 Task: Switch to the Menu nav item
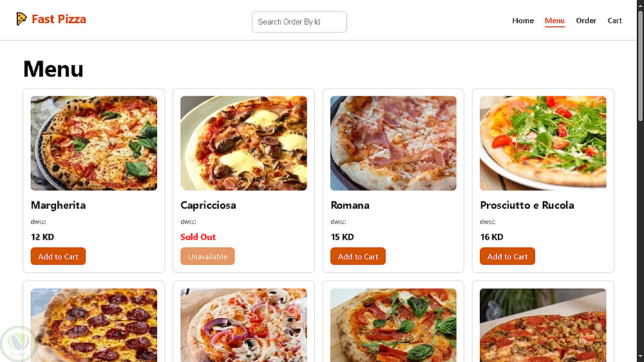coord(554,21)
